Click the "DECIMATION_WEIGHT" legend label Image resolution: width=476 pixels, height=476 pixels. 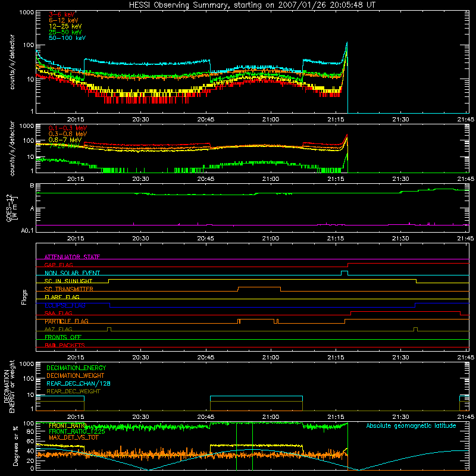(x=76, y=376)
